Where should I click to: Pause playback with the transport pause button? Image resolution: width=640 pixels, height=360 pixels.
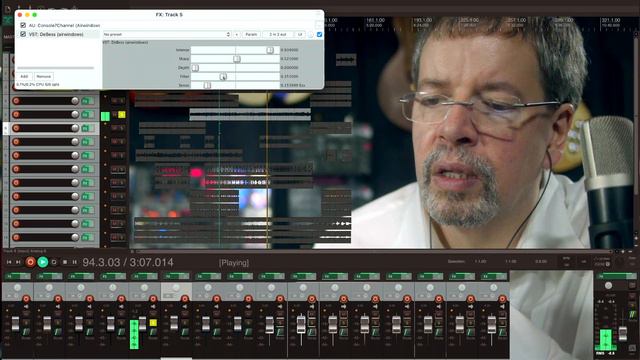point(74,262)
